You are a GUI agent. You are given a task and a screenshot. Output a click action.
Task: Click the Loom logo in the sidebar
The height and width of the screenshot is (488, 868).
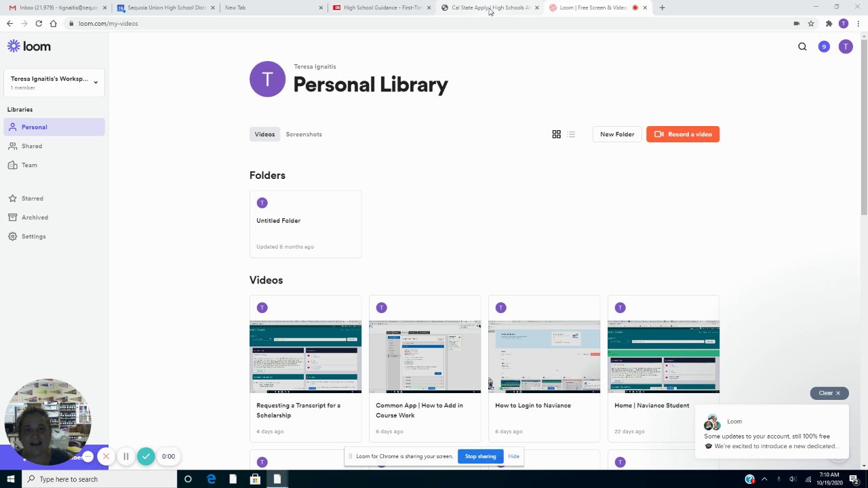pyautogui.click(x=28, y=46)
